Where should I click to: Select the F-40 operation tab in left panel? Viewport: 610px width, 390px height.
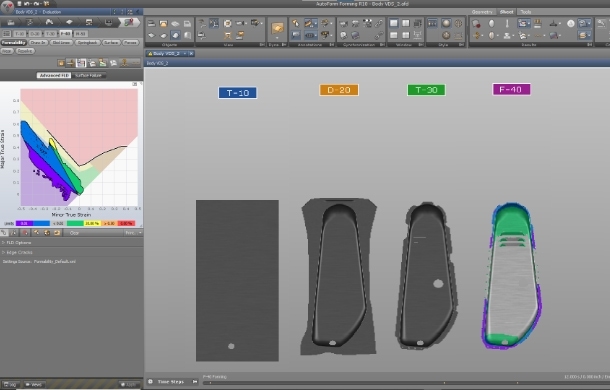[65, 34]
